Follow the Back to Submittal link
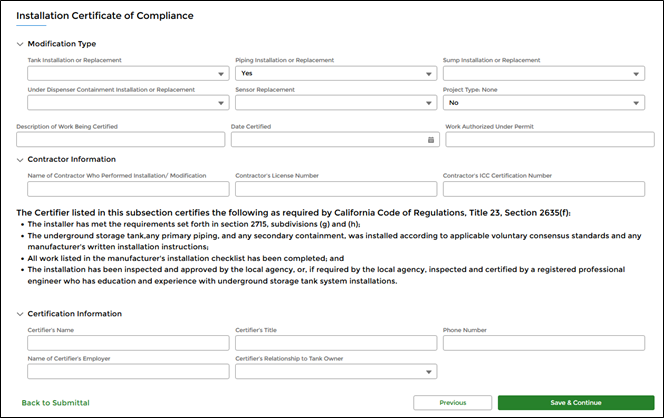 click(x=55, y=402)
